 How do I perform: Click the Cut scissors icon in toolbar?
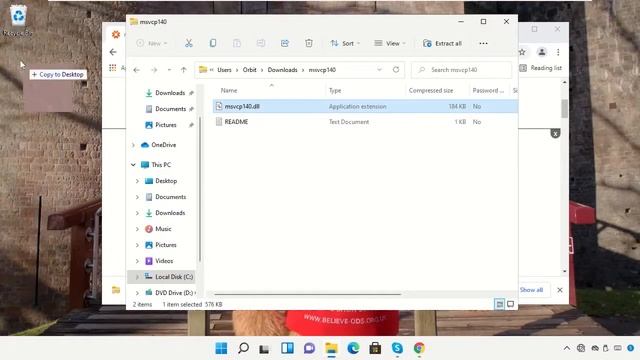[189, 43]
